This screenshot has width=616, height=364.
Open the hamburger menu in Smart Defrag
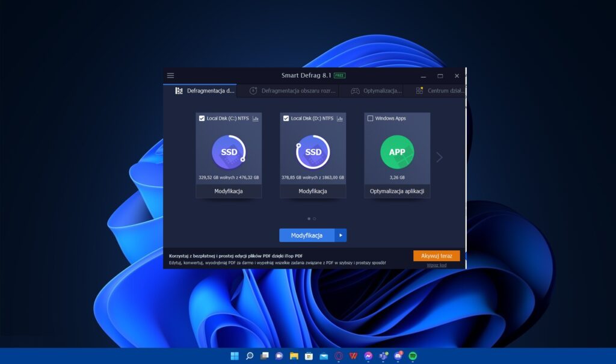pyautogui.click(x=170, y=75)
